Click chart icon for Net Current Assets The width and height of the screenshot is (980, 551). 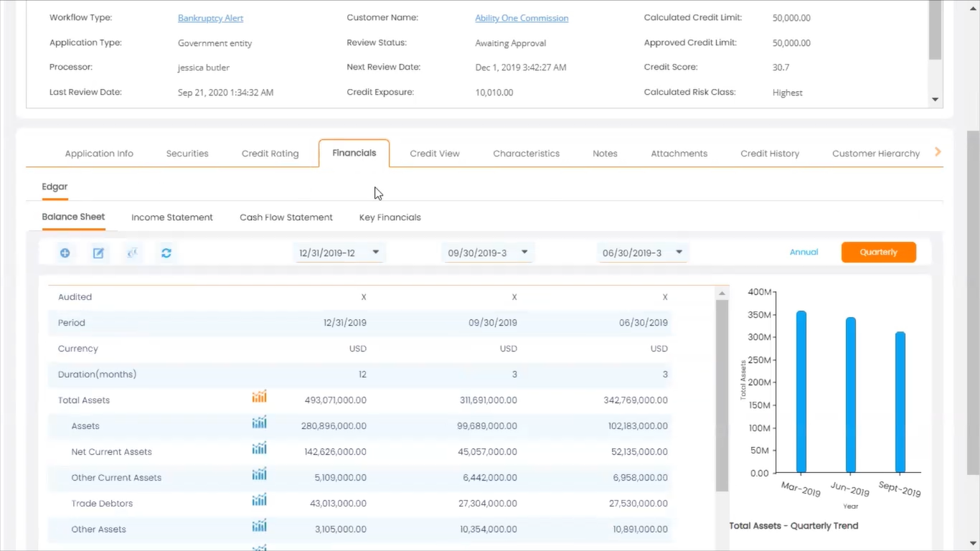tap(259, 448)
